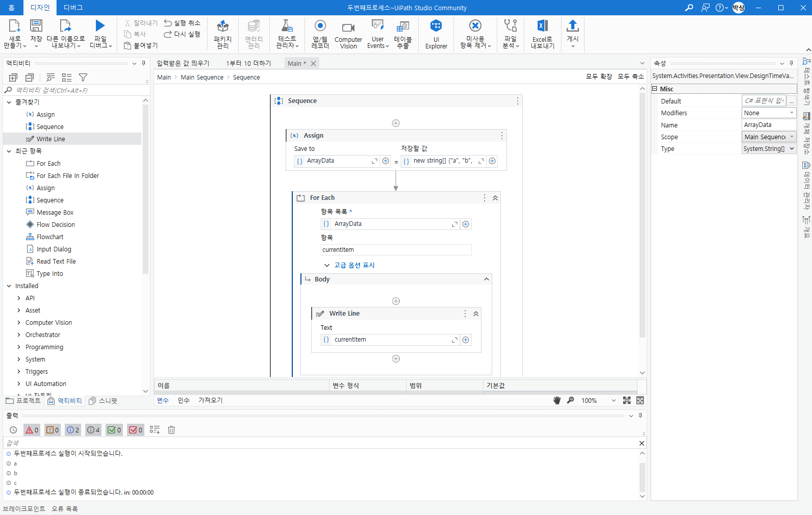Click the 게시 (Publish) icon
812x515 pixels.
[x=573, y=25]
